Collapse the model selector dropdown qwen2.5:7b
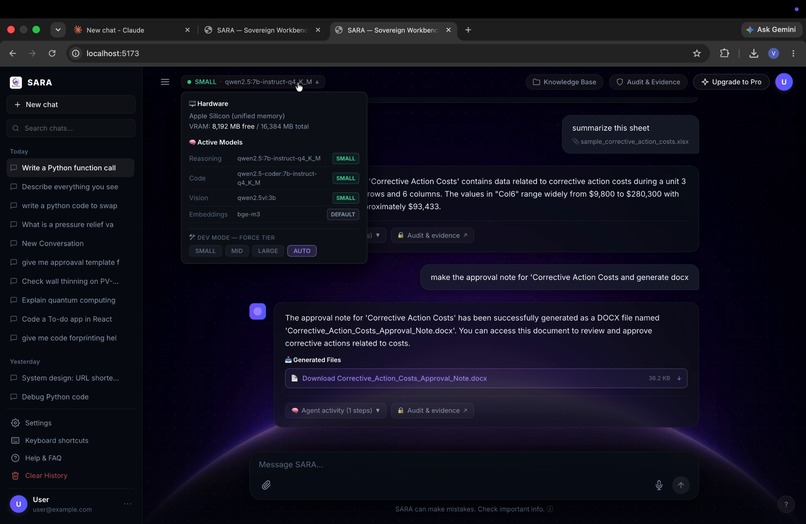Screen dimensions: 806x524 click(x=252, y=82)
